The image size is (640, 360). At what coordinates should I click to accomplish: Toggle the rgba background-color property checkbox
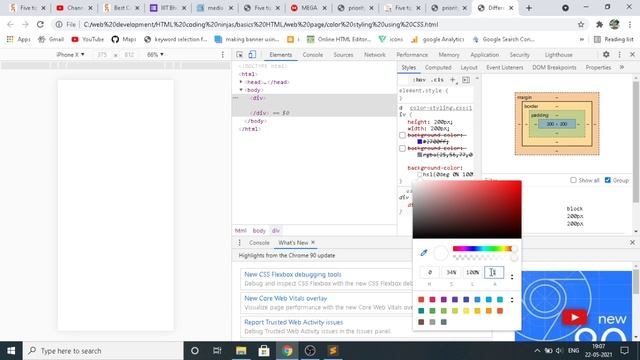[402, 148]
